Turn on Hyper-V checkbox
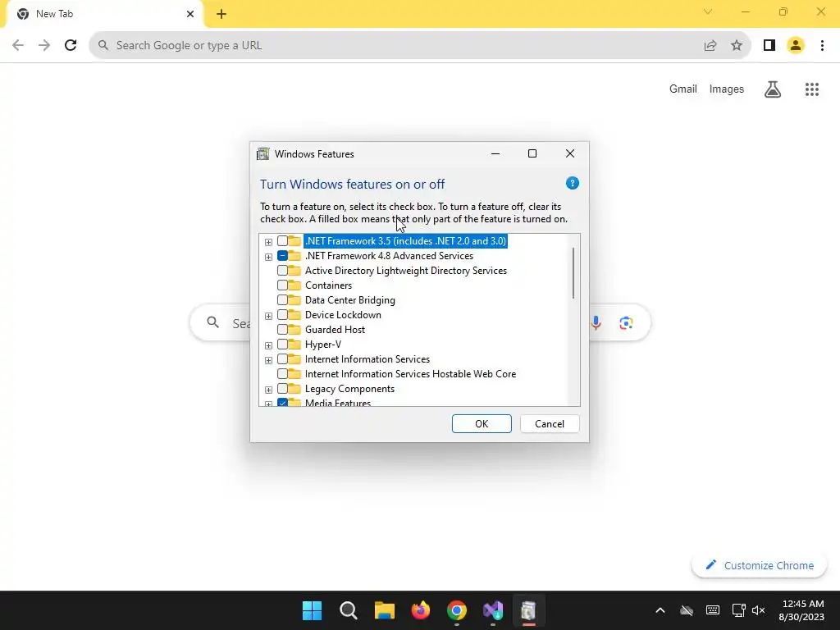The image size is (840, 630). (282, 345)
